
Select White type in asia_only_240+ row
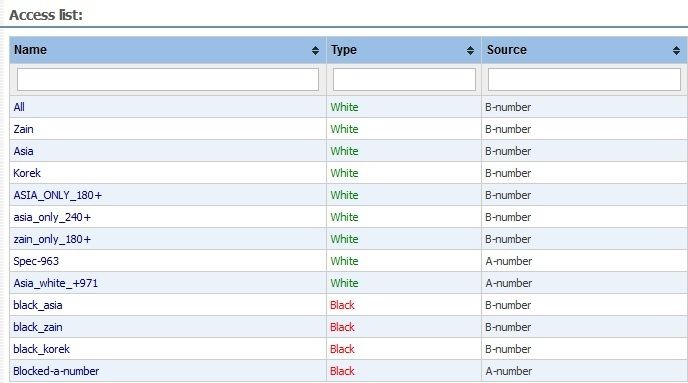pos(344,217)
